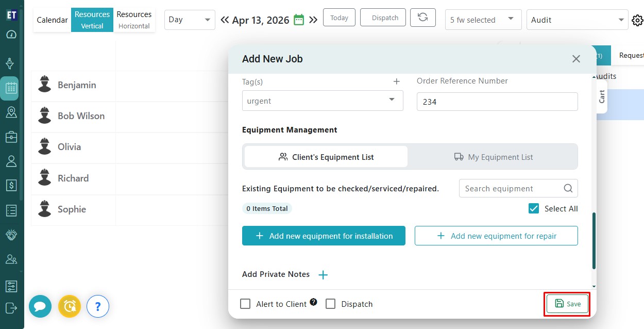This screenshot has height=329, width=644.
Task: Open the 5 fw selected dropdown
Action: [x=483, y=20]
